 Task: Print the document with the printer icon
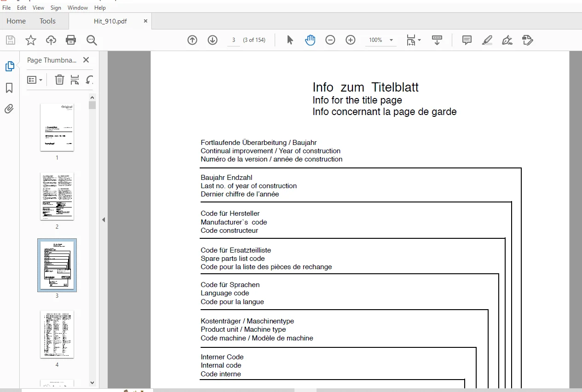(x=71, y=40)
